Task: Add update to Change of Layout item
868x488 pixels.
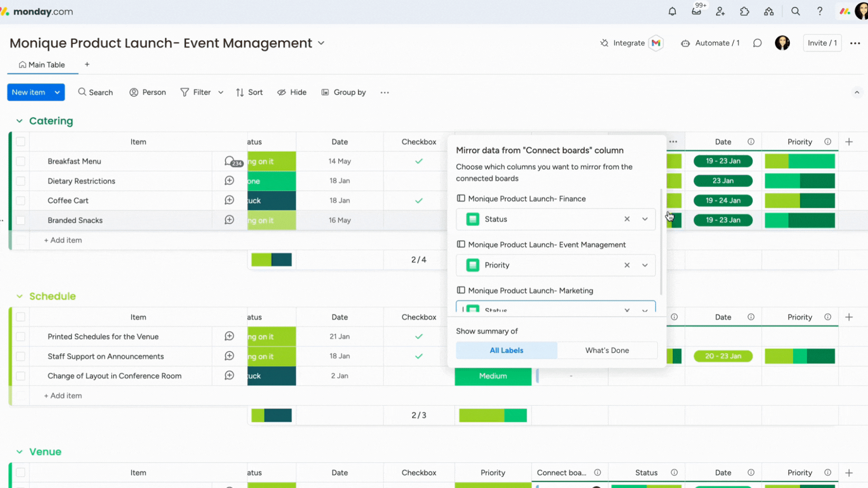Action: 229,375
